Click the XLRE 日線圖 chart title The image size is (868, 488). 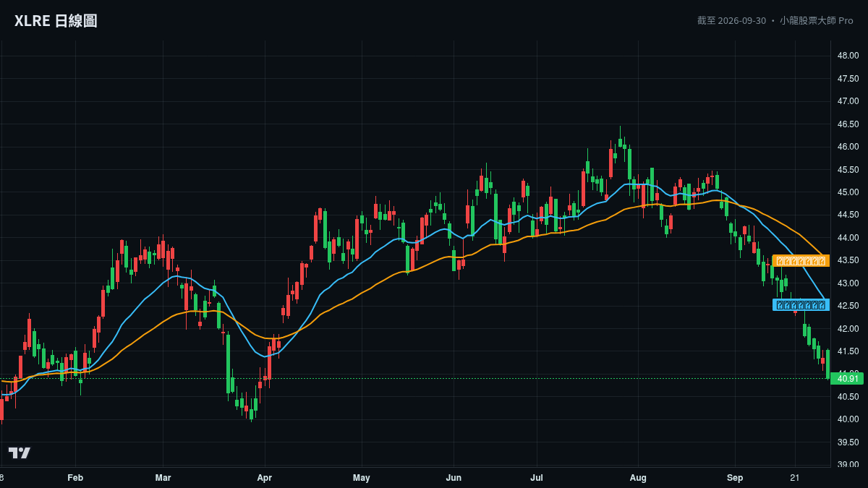(56, 21)
